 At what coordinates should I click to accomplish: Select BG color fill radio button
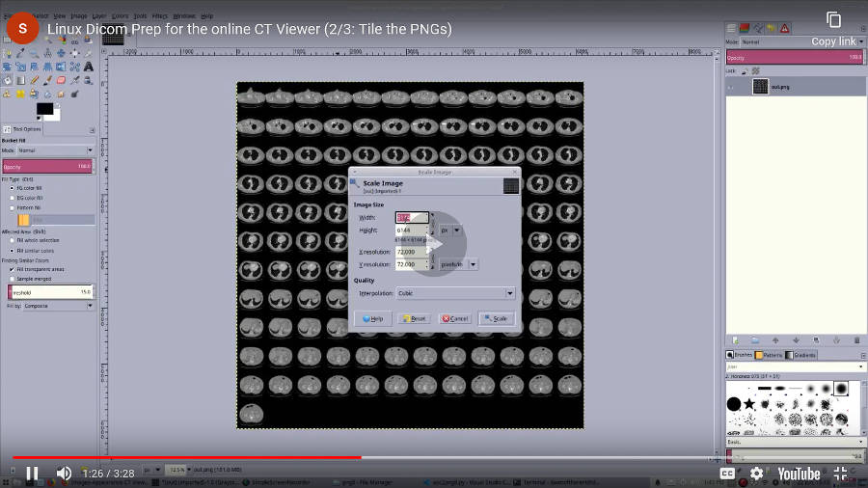pyautogui.click(x=13, y=198)
